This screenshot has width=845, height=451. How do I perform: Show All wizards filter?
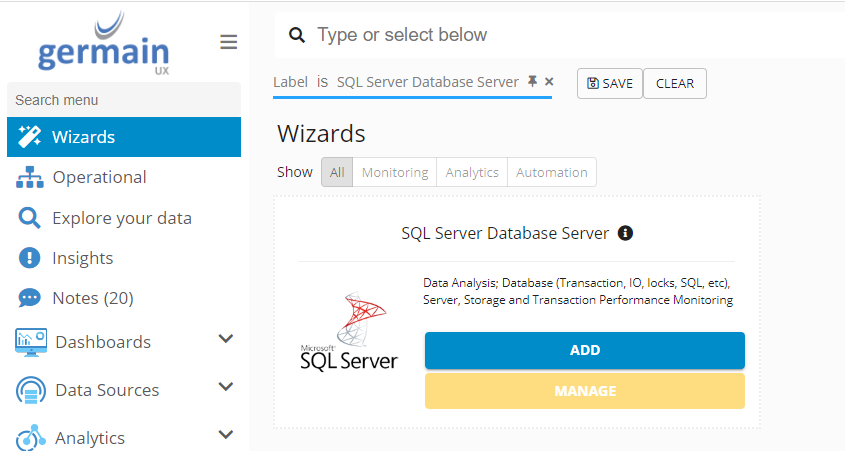pos(337,172)
